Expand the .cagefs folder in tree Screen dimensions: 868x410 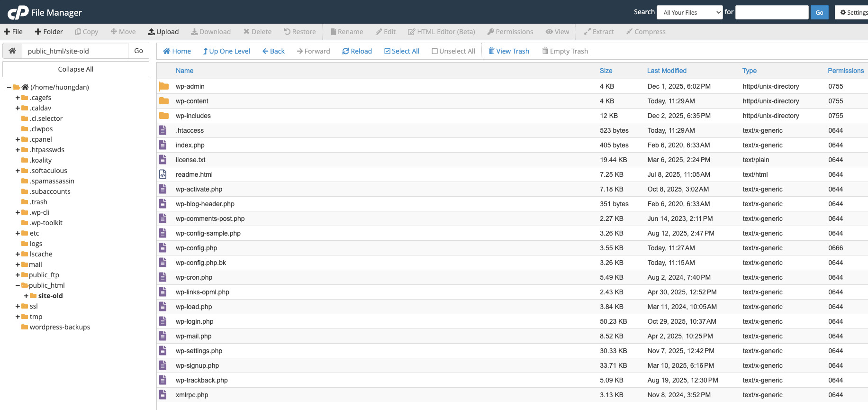click(x=18, y=98)
